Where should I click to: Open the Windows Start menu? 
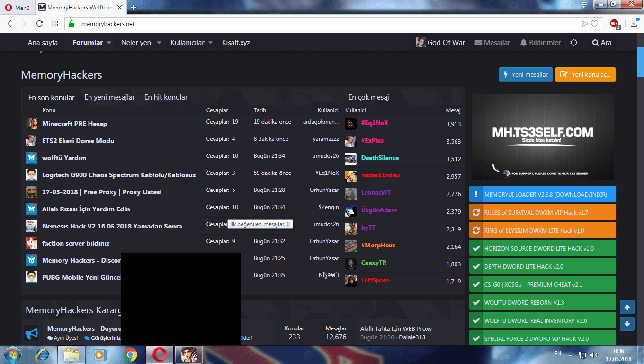[x=13, y=354]
